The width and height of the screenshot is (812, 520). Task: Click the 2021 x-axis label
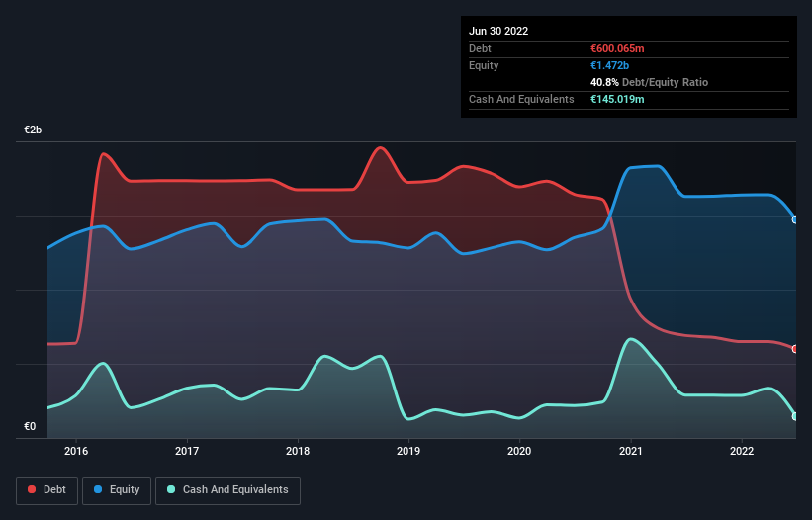tap(631, 451)
